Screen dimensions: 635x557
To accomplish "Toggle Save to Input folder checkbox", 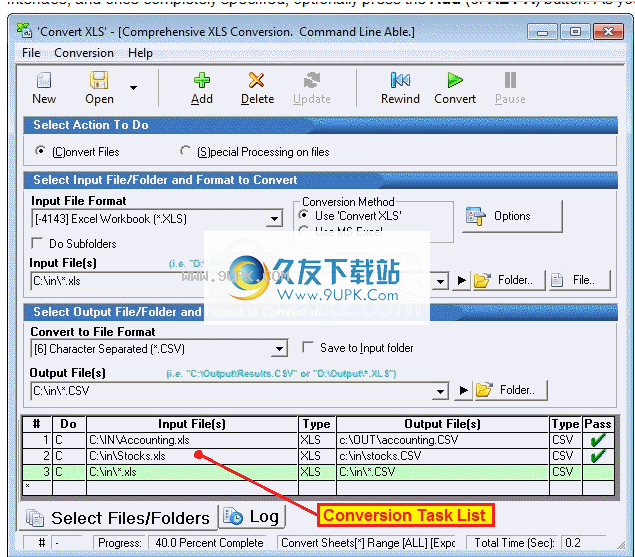I will pyautogui.click(x=308, y=347).
